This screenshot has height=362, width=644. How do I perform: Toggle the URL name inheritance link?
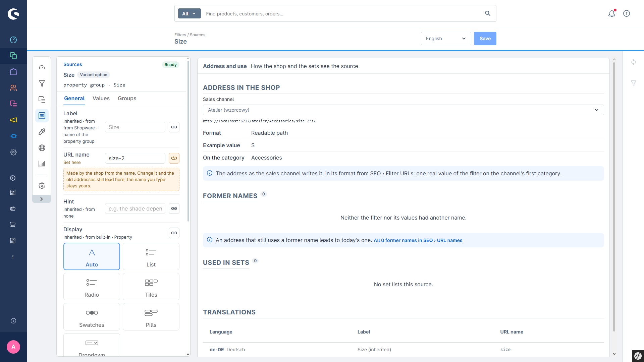click(x=174, y=158)
